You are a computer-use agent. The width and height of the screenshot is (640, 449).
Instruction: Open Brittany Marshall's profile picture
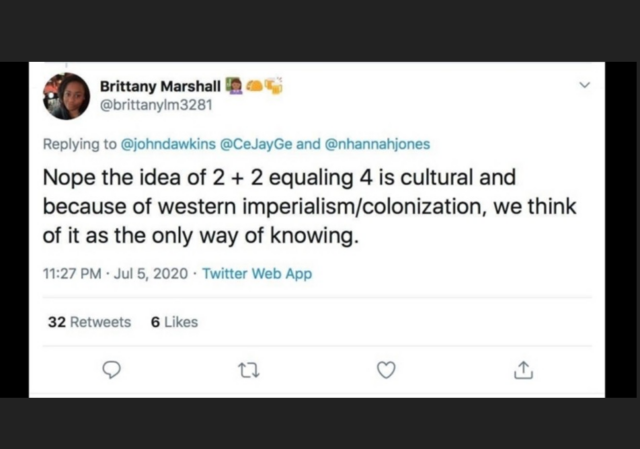pyautogui.click(x=67, y=96)
